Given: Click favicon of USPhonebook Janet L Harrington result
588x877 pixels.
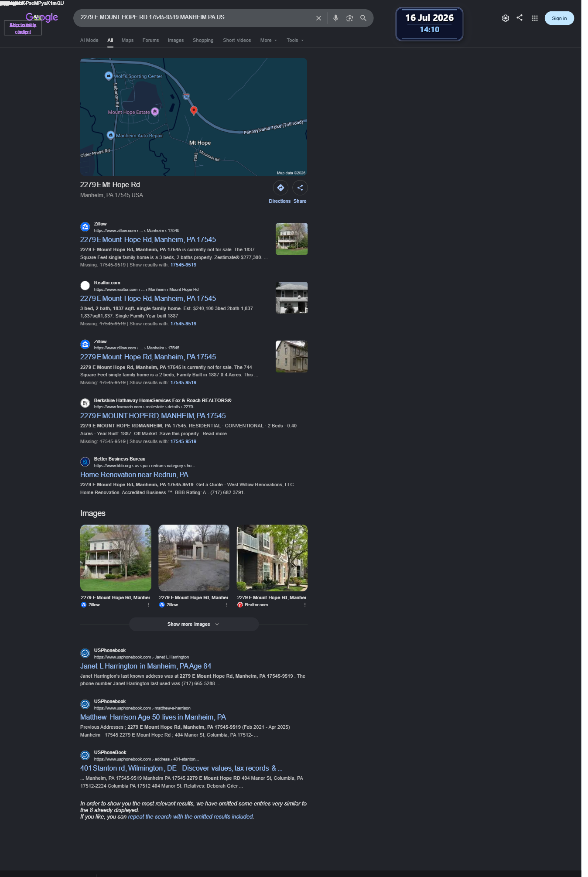Looking at the screenshot, I should click(85, 653).
